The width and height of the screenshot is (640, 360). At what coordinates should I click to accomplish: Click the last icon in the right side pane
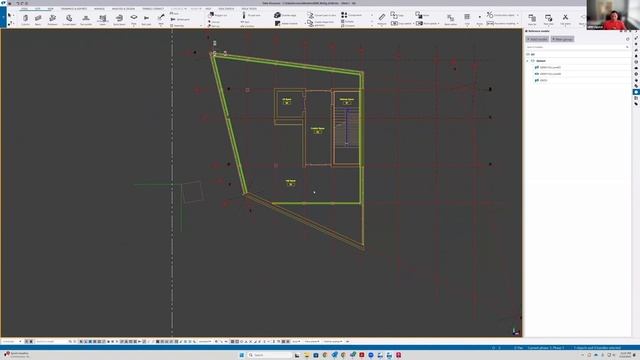pos(636,104)
